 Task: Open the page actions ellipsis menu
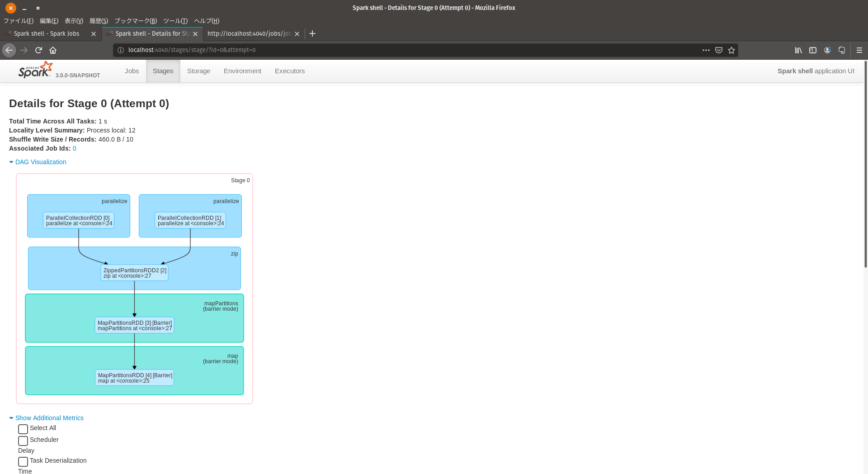706,50
